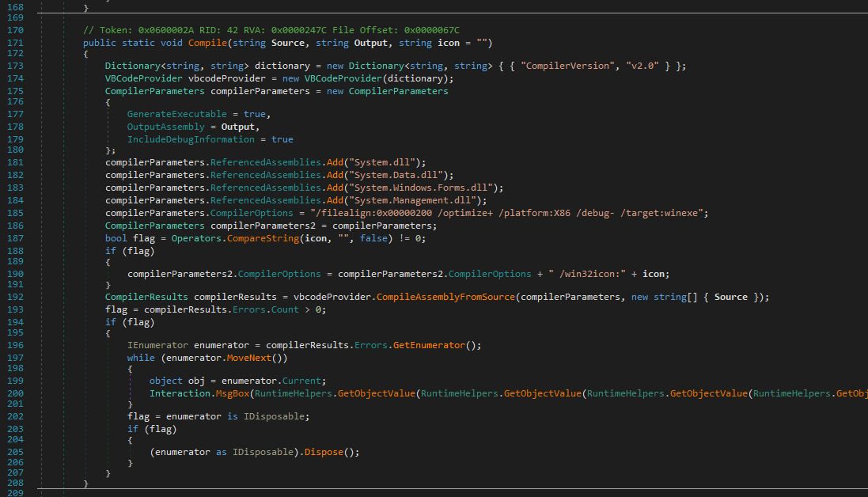Click the "System.Management.dll" string
868x497 pixels.
click(x=413, y=200)
